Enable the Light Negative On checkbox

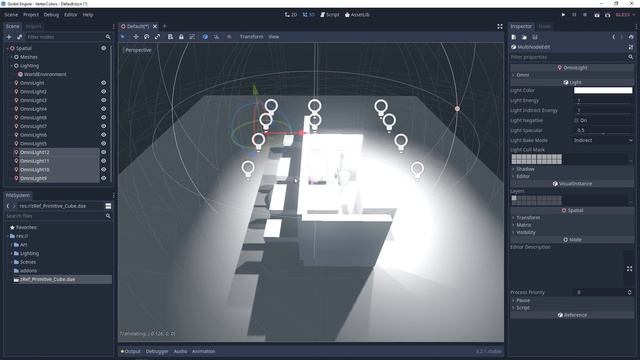(x=576, y=120)
